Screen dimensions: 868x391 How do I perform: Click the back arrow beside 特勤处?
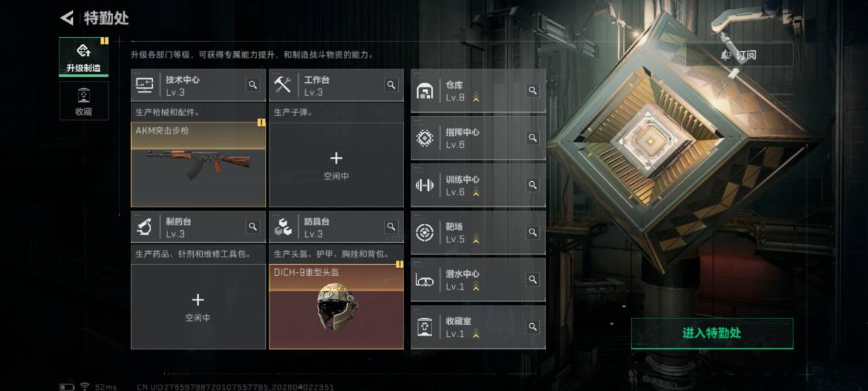67,18
